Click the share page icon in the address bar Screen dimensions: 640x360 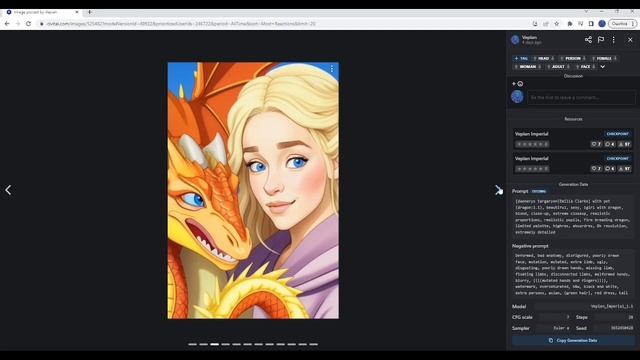click(546, 24)
